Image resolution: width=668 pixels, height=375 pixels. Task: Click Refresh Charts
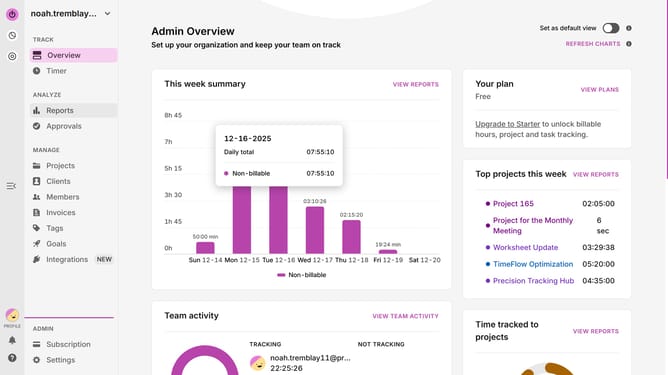(x=593, y=44)
